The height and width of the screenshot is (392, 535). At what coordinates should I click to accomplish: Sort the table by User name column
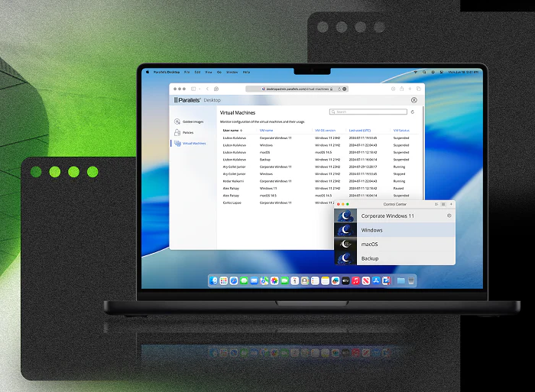232,131
